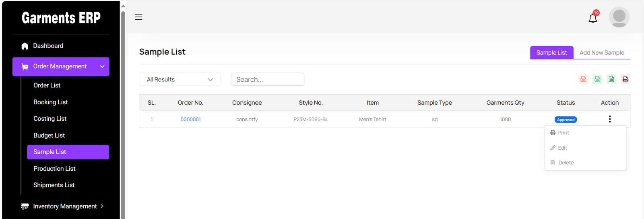Screen dimensions: 644x219
Task: Open the All Results filter dropdown
Action: click(x=180, y=79)
